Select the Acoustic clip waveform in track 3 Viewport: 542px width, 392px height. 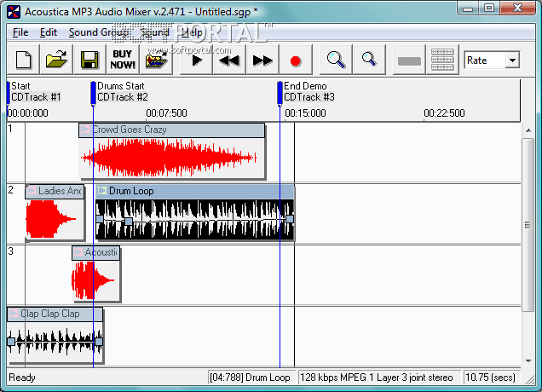point(93,280)
